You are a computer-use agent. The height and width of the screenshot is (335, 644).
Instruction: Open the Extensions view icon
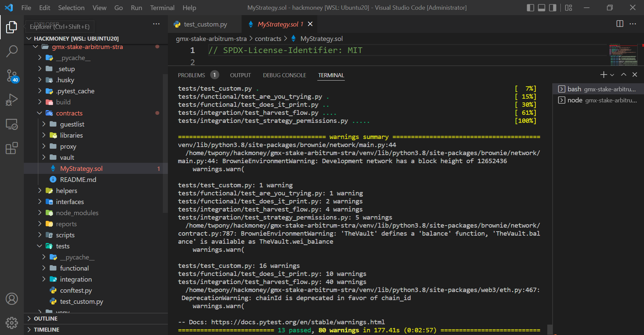click(12, 148)
